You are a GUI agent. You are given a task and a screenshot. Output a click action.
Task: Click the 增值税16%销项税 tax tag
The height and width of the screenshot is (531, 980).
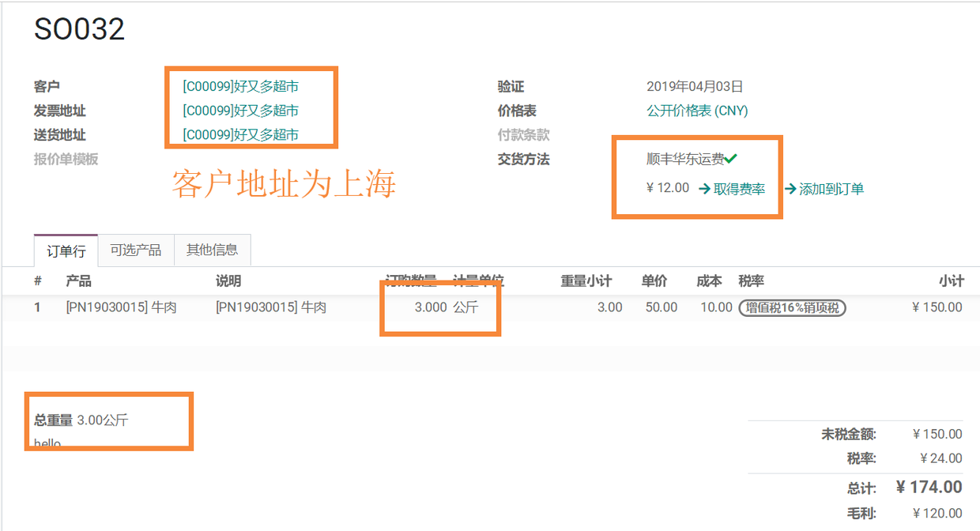[x=792, y=307]
